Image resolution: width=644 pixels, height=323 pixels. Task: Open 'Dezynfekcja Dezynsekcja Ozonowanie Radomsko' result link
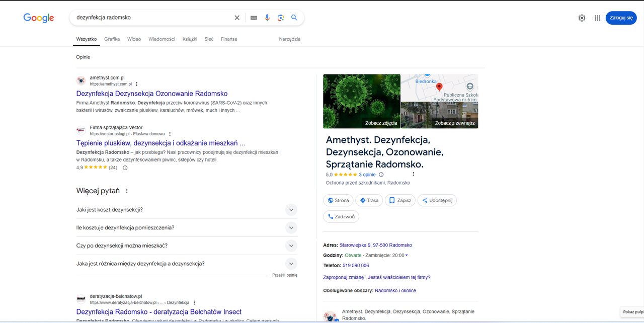point(152,94)
